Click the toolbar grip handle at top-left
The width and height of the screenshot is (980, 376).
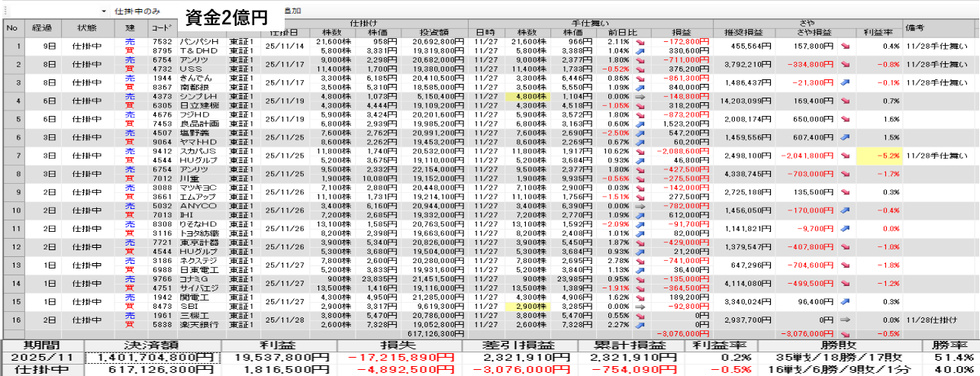coord(5,11)
